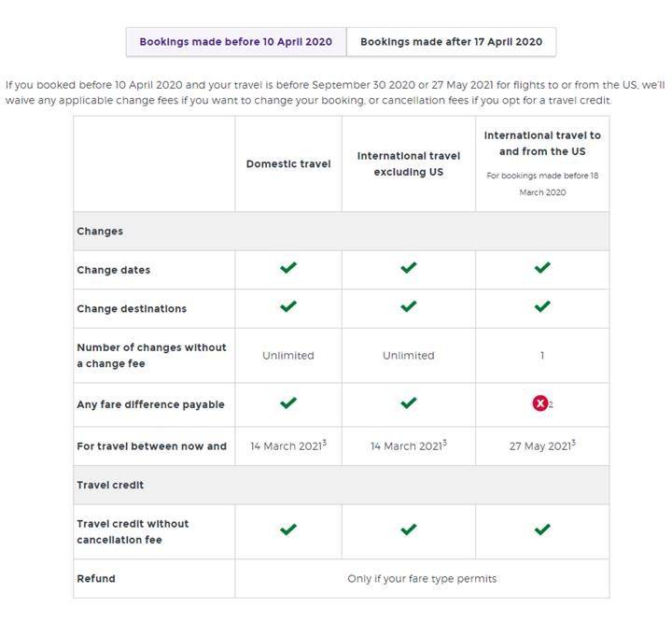
Task: Click Change dates checkmark under International excluding US
Action: pyautogui.click(x=408, y=268)
